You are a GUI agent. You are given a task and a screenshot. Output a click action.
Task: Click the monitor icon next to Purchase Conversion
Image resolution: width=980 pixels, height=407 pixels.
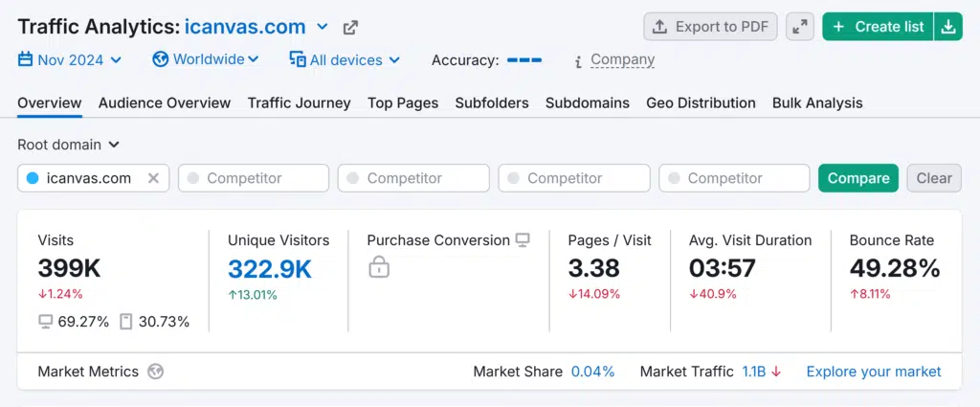pos(523,240)
